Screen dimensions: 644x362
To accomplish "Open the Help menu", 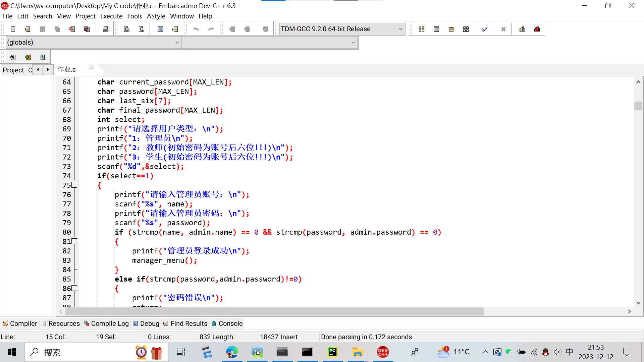I will click(x=205, y=16).
